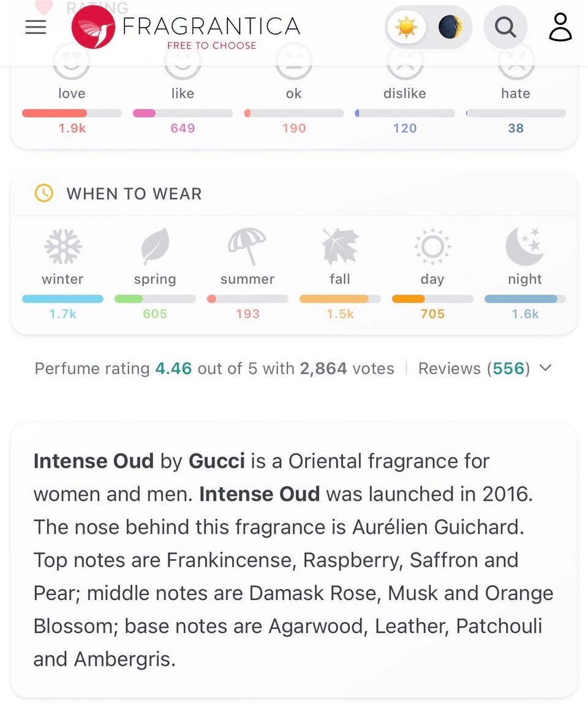The image size is (588, 711).
Task: Switch to dark mode moon toggle
Action: [450, 27]
